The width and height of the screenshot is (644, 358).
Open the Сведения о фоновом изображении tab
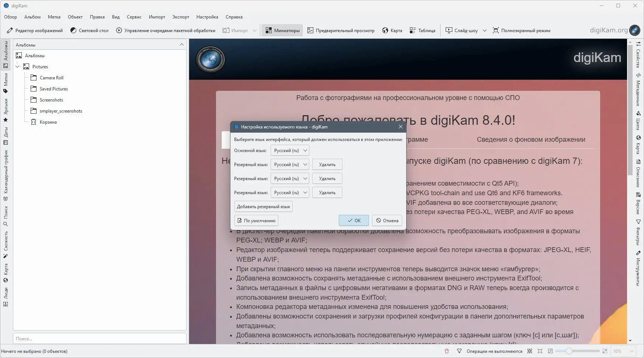[x=531, y=140]
